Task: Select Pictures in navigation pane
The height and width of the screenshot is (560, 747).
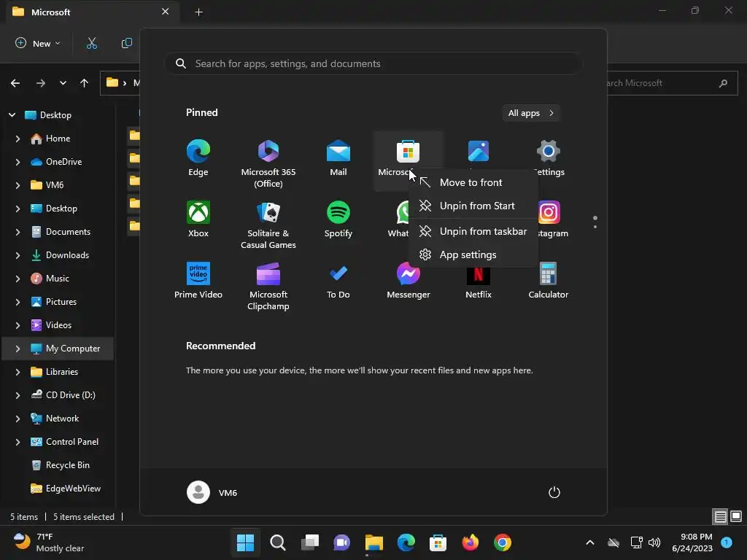Action: (x=61, y=302)
